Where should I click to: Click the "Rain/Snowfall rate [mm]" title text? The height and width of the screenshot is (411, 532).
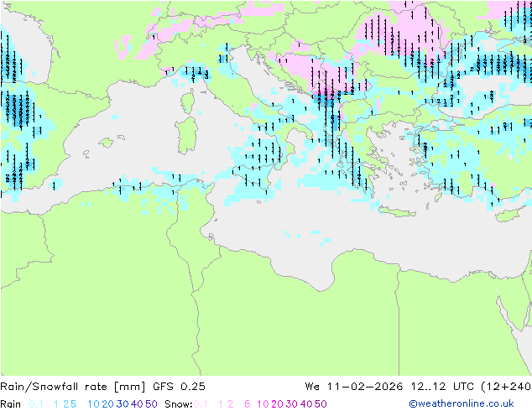73,387
